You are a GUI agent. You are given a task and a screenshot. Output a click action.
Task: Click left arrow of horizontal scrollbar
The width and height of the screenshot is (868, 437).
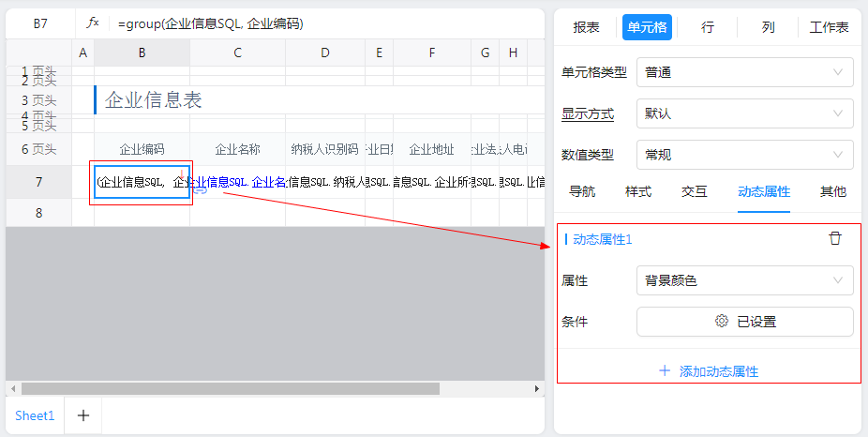pyautogui.click(x=12, y=388)
